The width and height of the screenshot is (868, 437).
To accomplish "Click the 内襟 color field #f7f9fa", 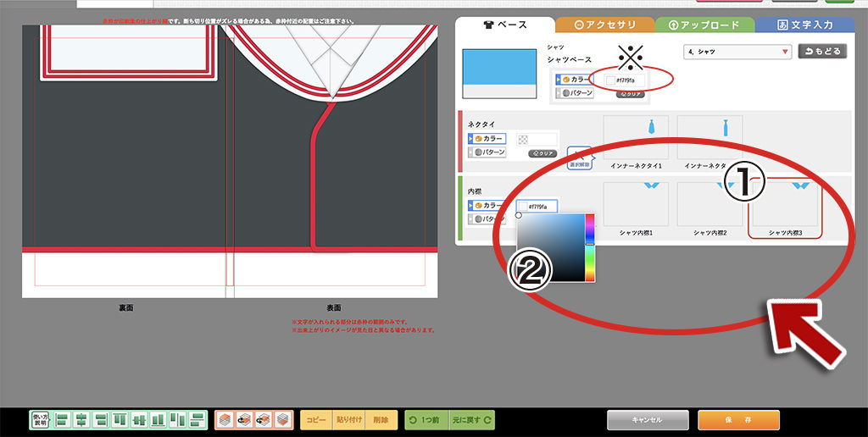I will [537, 207].
